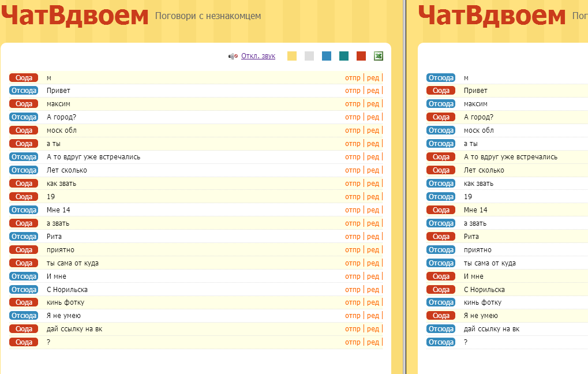Click 'ред' on the 'Привет' row

coord(373,91)
